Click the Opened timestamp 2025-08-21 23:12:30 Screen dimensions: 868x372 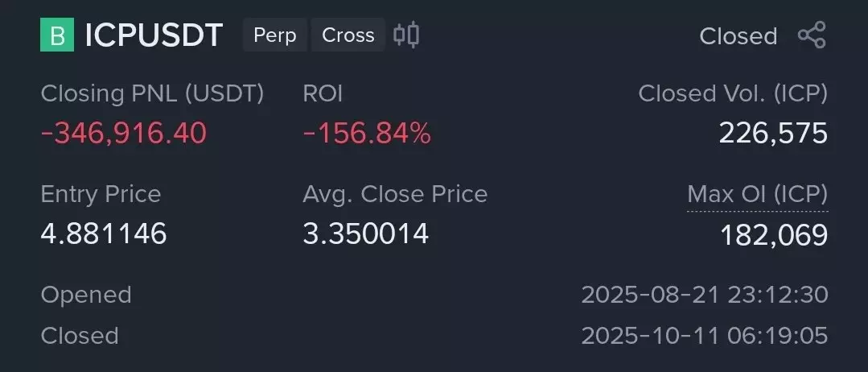pyautogui.click(x=704, y=295)
